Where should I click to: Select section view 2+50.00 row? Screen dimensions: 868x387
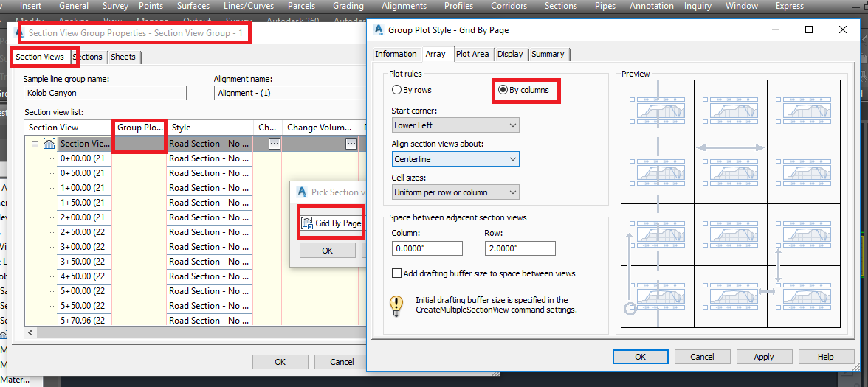click(83, 232)
